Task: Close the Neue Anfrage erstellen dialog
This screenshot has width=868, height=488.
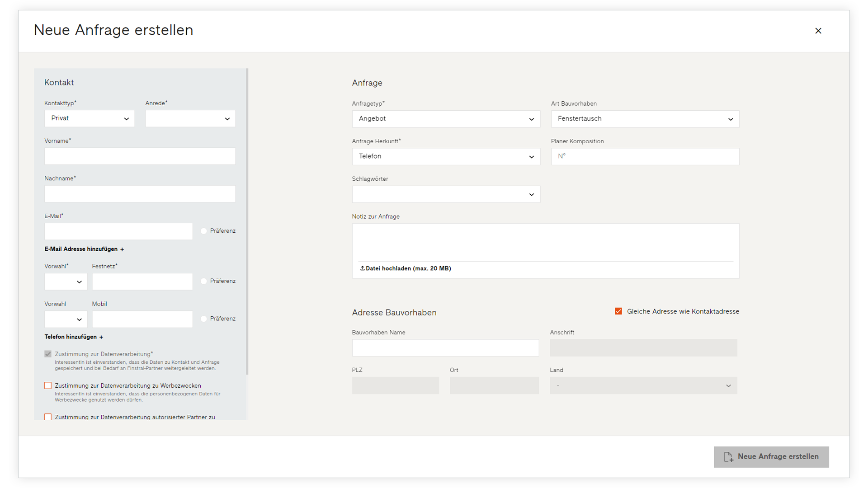Action: pyautogui.click(x=818, y=31)
